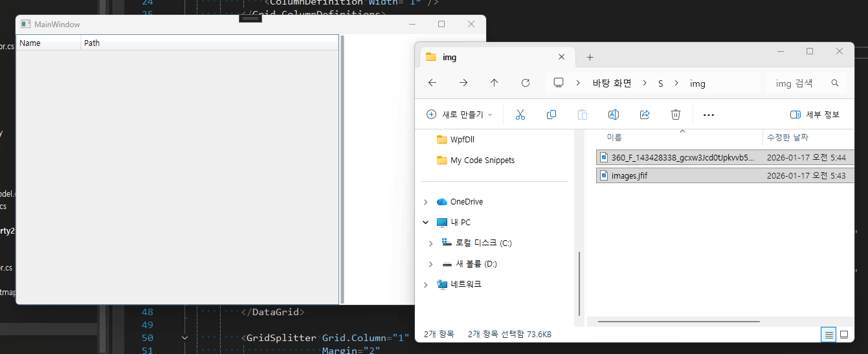Viewport: 868px width, 354px height.
Task: Click the Delete trash can icon
Action: click(x=676, y=115)
